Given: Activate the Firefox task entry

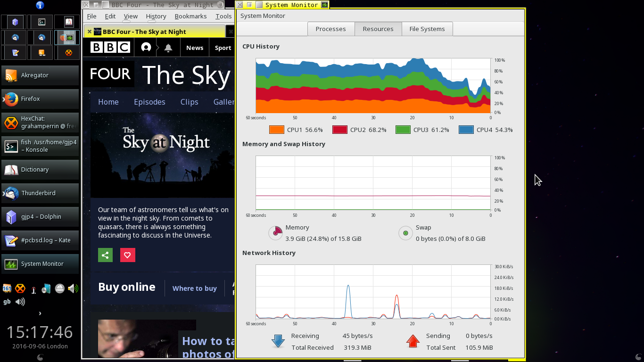Looking at the screenshot, I should 40,99.
